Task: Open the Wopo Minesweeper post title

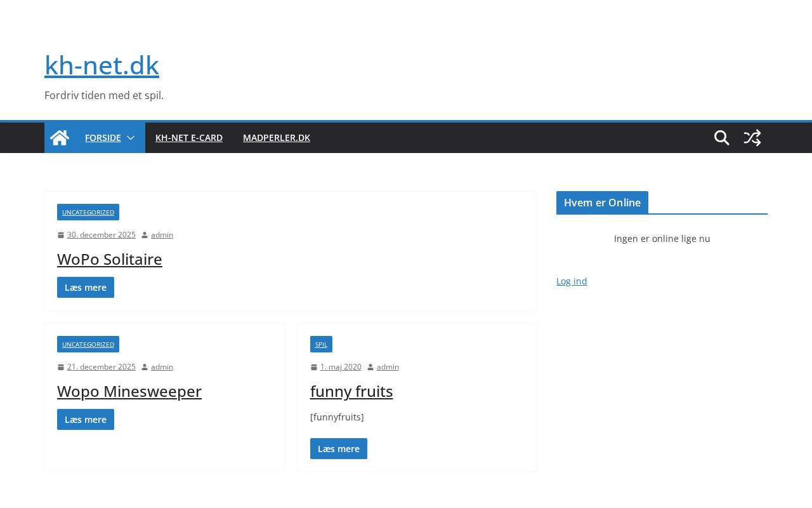Action: [x=129, y=391]
